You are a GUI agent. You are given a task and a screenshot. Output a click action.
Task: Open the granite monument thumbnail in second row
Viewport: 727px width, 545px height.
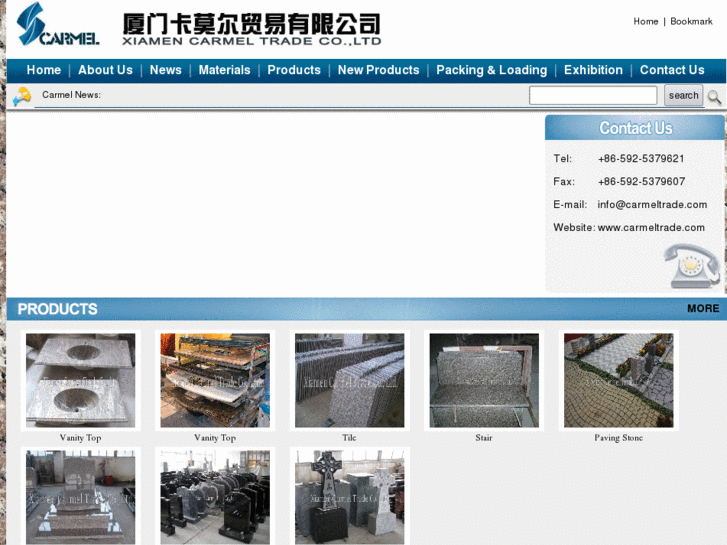click(x=81, y=496)
